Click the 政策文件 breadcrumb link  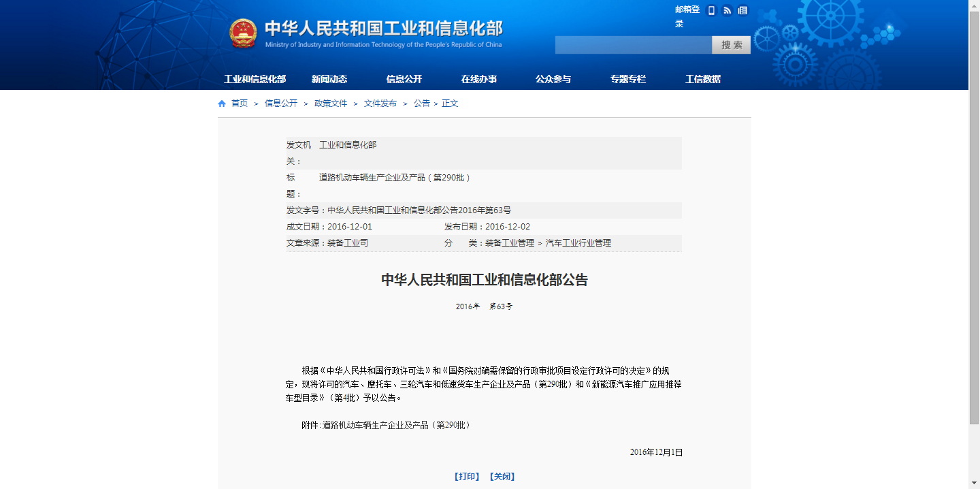(x=331, y=104)
